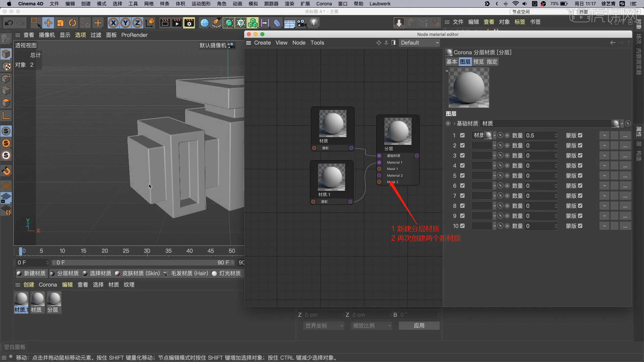Open the Tools menu in node editor
Viewport: 644px width, 362px height.
coord(317,43)
